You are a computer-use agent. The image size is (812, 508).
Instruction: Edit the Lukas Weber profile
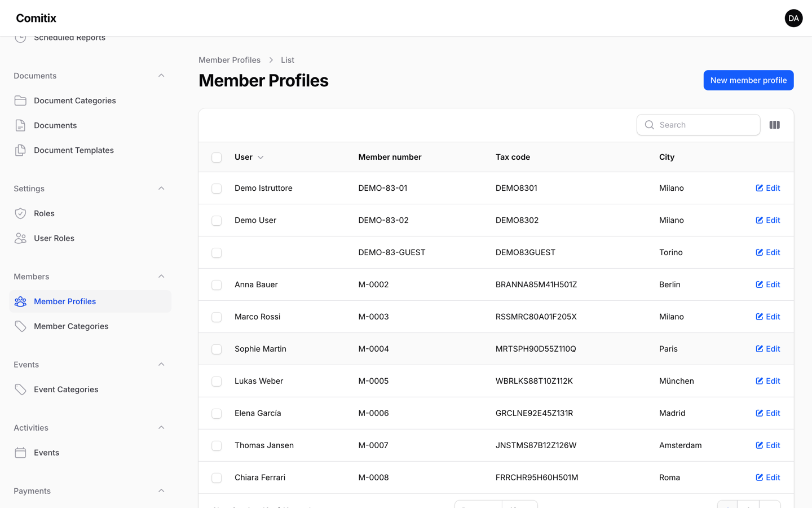point(768,381)
